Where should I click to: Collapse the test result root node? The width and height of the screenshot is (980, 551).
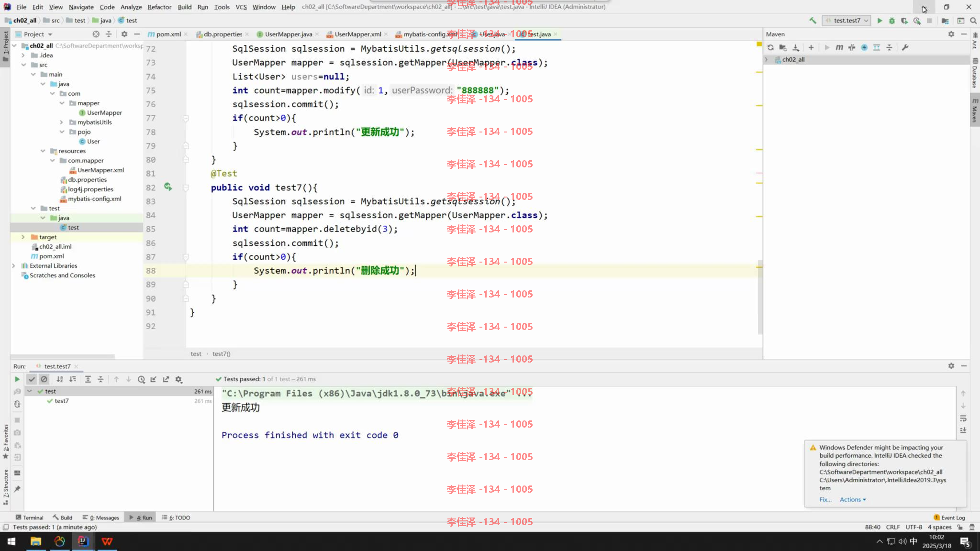30,391
